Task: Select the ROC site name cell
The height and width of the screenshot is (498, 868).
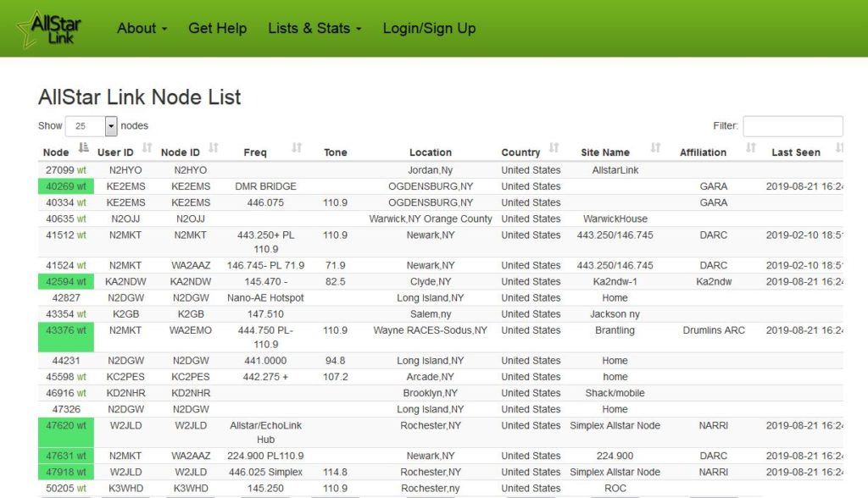Action: click(x=615, y=488)
